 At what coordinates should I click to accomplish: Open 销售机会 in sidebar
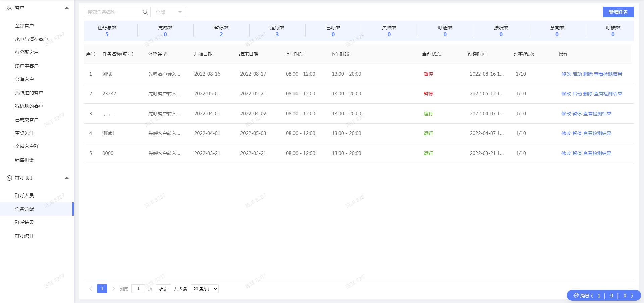(x=24, y=160)
